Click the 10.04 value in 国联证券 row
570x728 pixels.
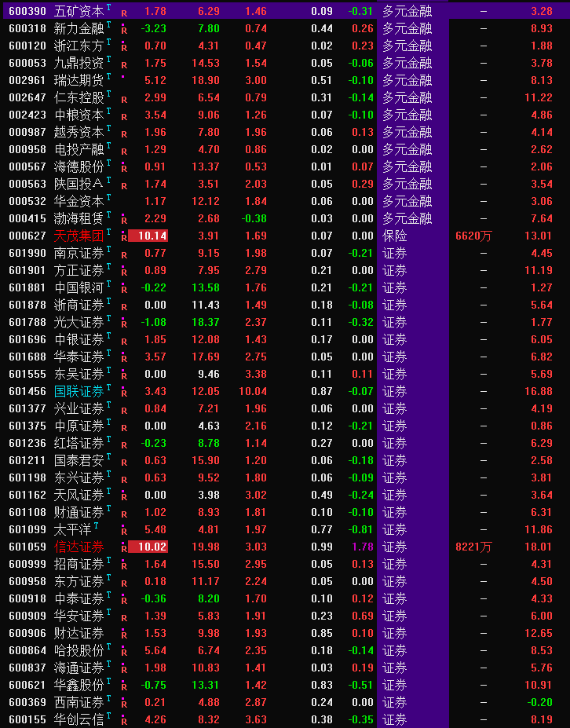[253, 391]
